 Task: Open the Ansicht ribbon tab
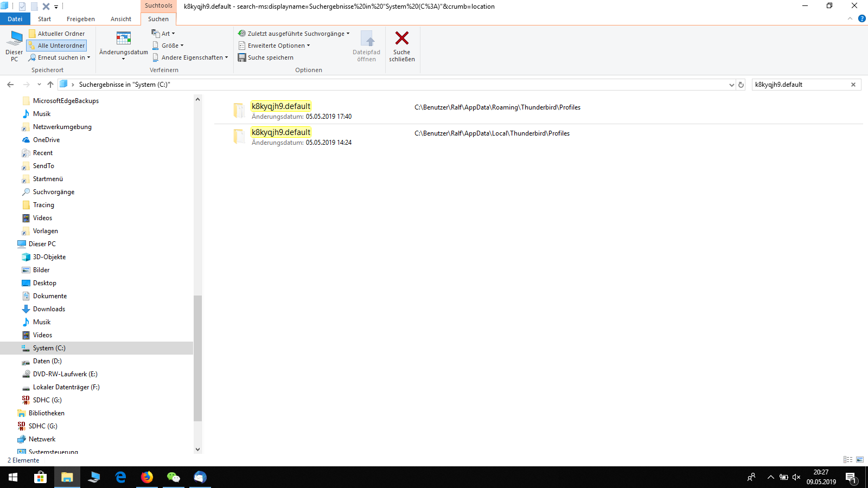[x=121, y=19]
